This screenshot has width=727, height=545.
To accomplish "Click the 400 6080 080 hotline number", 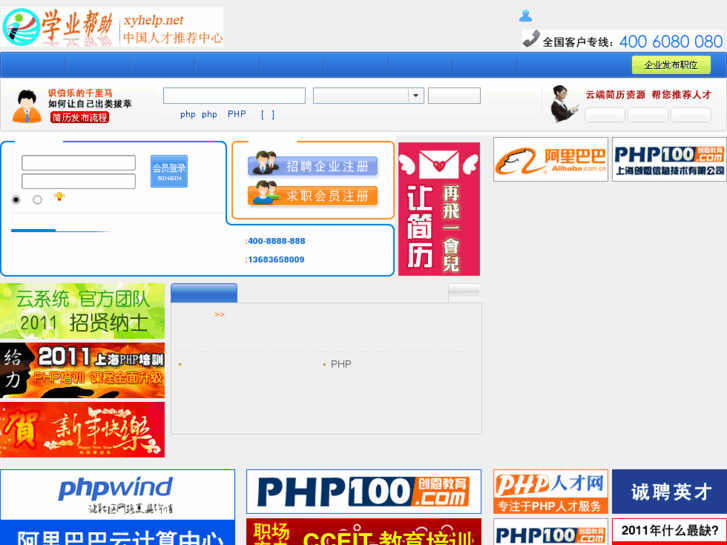I will point(671,42).
